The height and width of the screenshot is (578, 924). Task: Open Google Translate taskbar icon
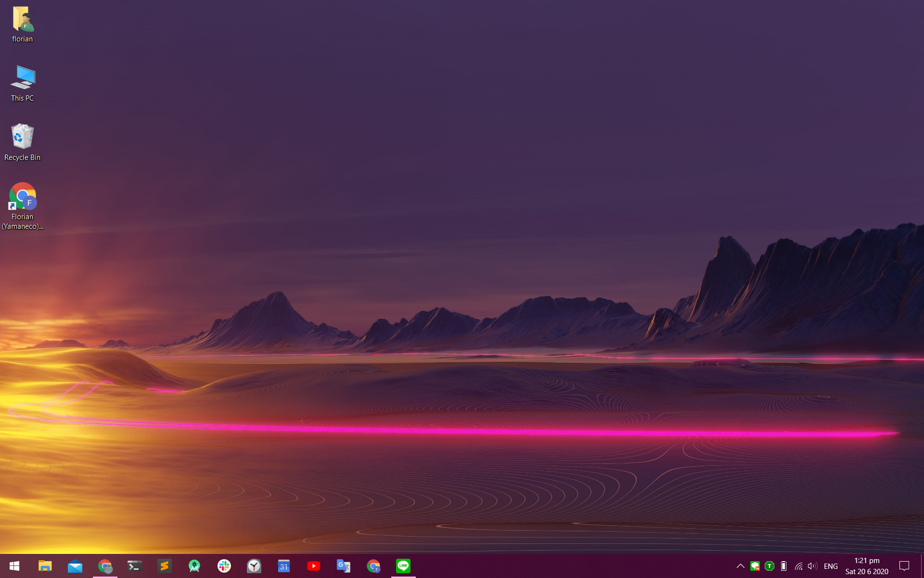(x=344, y=566)
